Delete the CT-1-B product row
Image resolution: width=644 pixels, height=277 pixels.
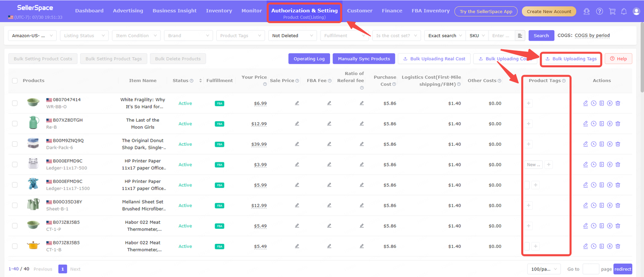[618, 246]
